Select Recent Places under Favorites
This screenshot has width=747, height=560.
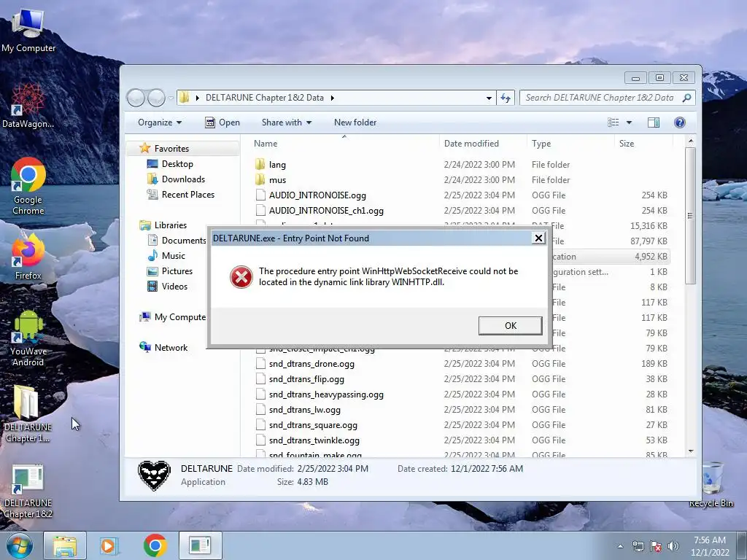[181, 194]
